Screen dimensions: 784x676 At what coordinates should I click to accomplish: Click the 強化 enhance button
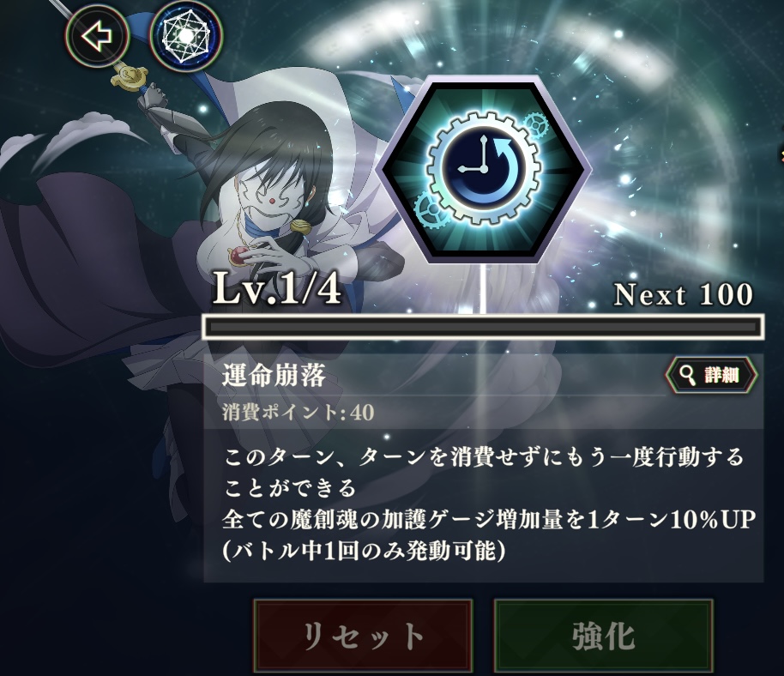click(603, 636)
